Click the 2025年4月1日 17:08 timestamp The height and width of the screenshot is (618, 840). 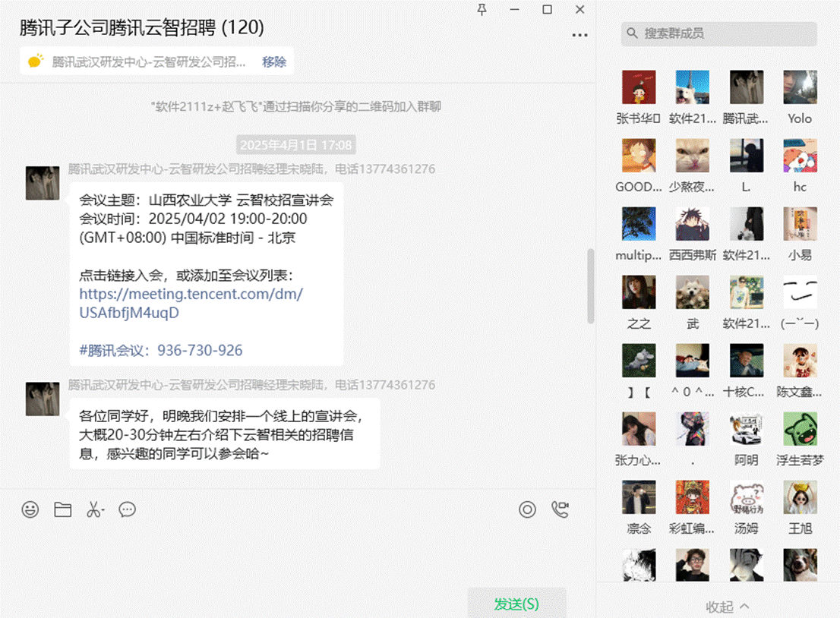(x=295, y=145)
